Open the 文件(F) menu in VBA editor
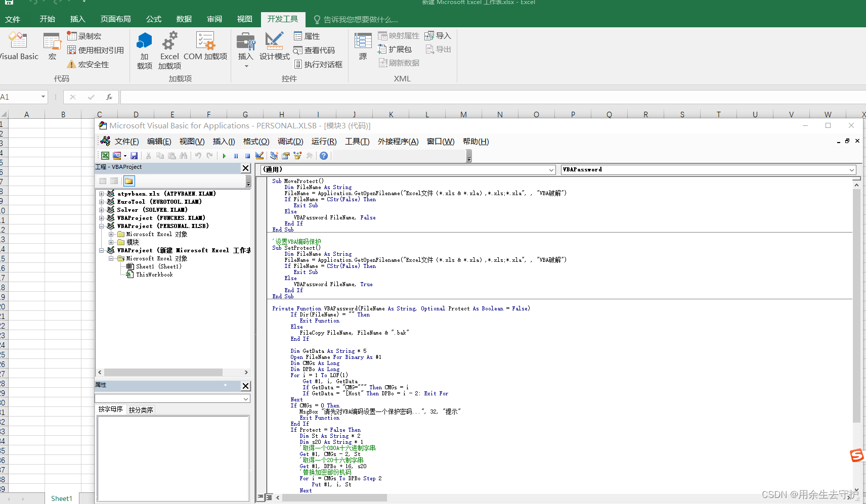 (x=126, y=142)
